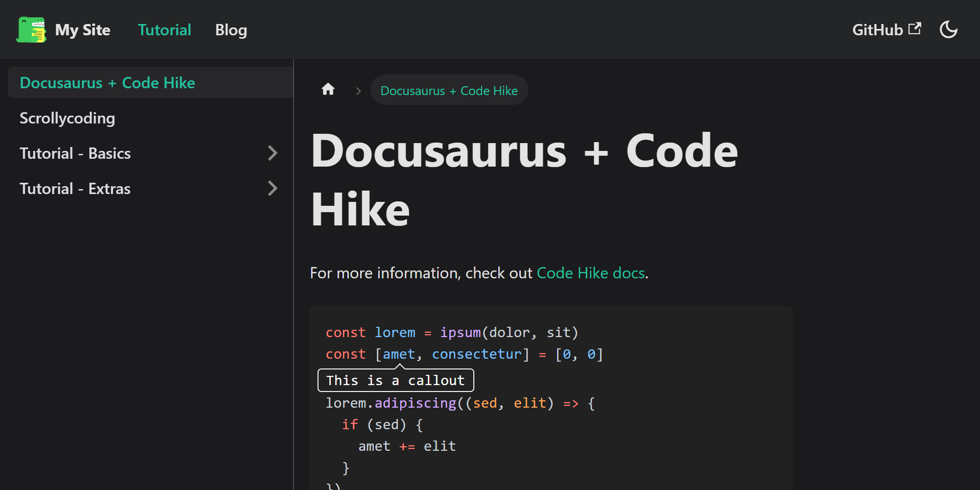This screenshot has width=980, height=490.
Task: Select Docusaurus + Code Hike sidebar item
Action: [x=107, y=83]
